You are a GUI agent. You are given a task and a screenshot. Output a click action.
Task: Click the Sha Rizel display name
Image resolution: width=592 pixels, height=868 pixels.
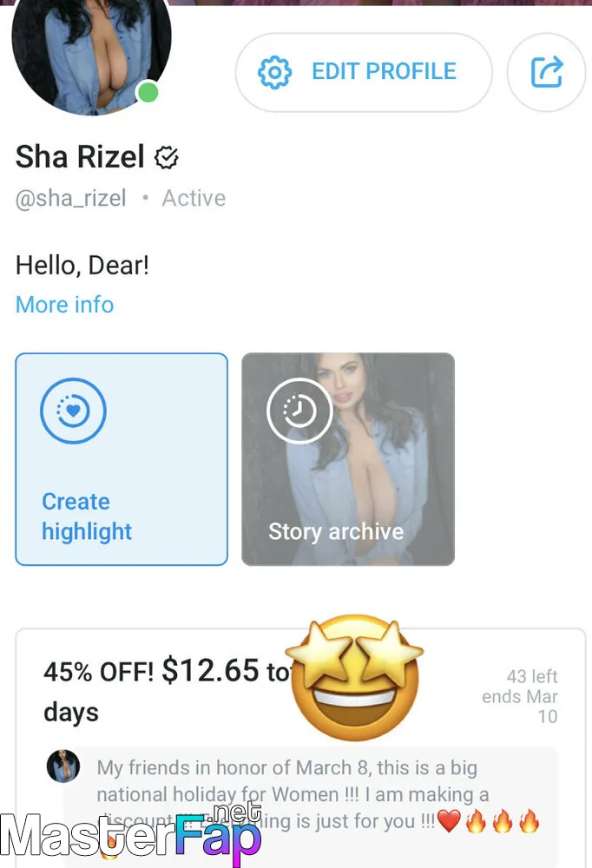pos(80,156)
